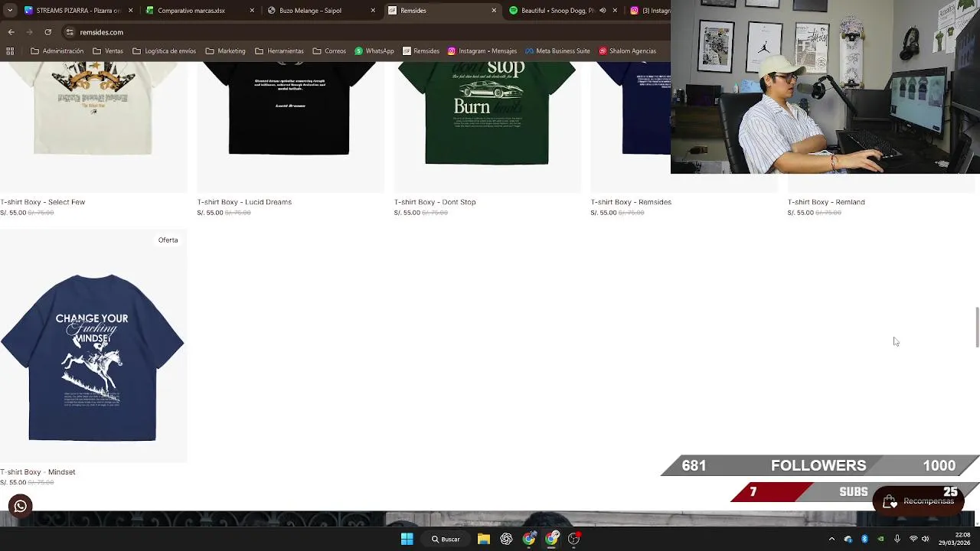This screenshot has height=551, width=980.
Task: Reload the remsides.com page
Action: pyautogui.click(x=47, y=32)
